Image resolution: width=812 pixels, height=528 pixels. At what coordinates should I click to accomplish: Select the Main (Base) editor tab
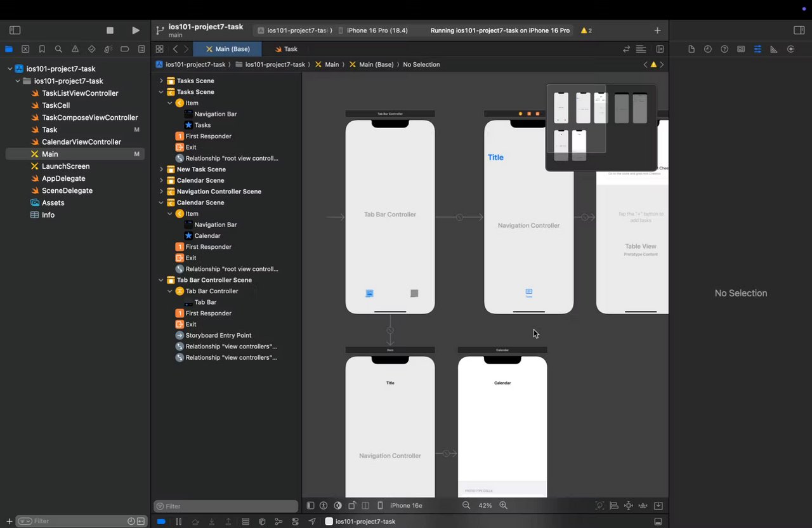(227, 49)
